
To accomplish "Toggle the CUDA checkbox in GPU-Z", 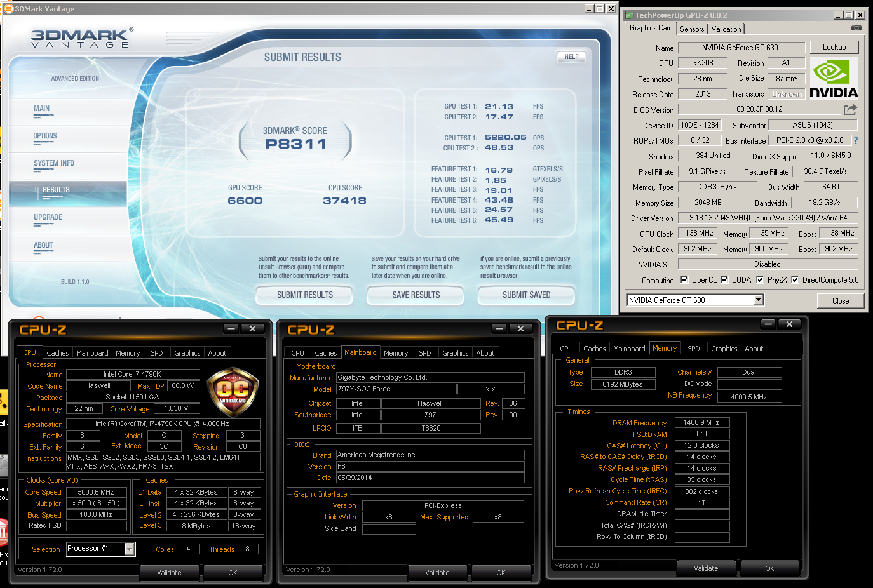I will click(724, 279).
